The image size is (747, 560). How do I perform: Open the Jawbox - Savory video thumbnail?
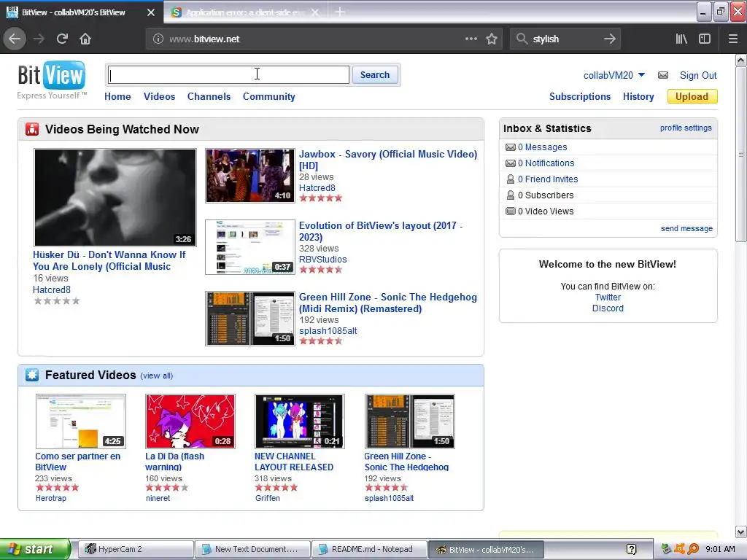[250, 176]
